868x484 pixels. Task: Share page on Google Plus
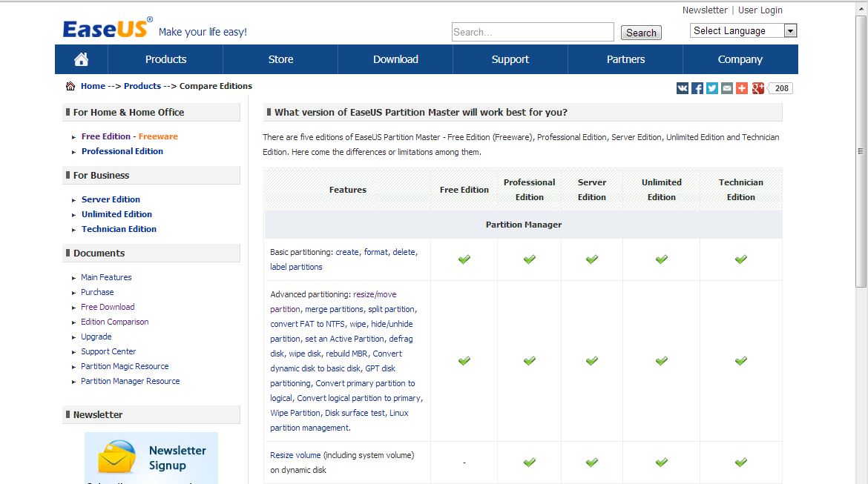pos(757,88)
